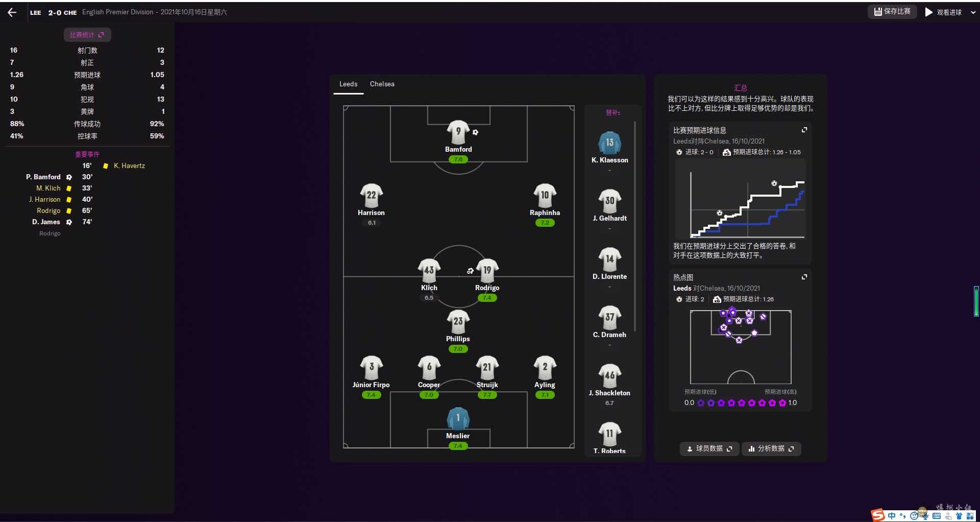The height and width of the screenshot is (522, 980).
Task: Click Raphinha's 7.2 rating badge
Action: 545,223
